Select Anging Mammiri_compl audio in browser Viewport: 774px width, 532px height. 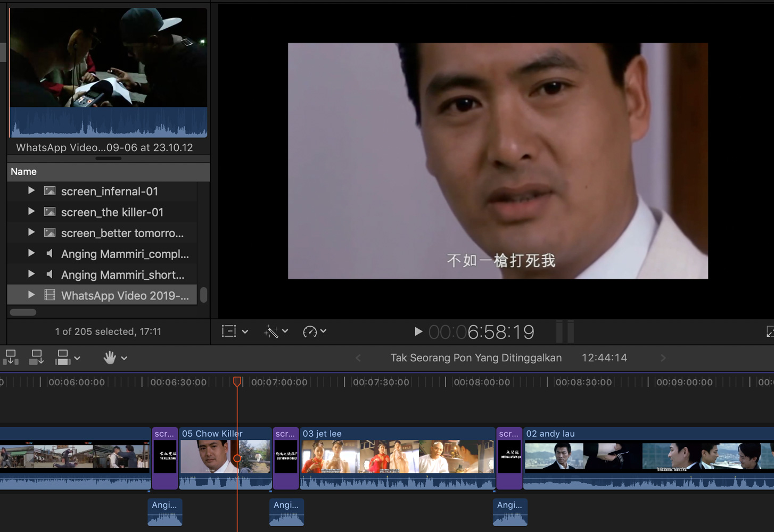coord(125,254)
